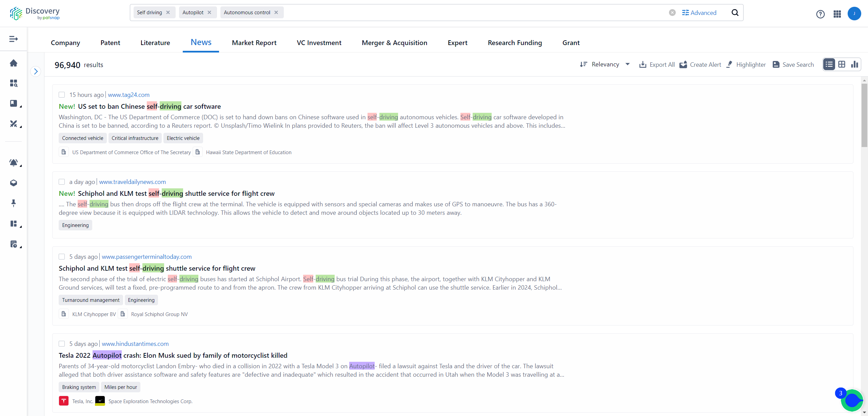Click the search magnifier icon

[735, 13]
